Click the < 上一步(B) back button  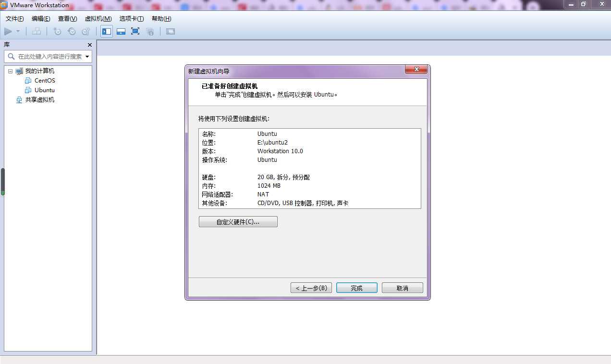[311, 288]
